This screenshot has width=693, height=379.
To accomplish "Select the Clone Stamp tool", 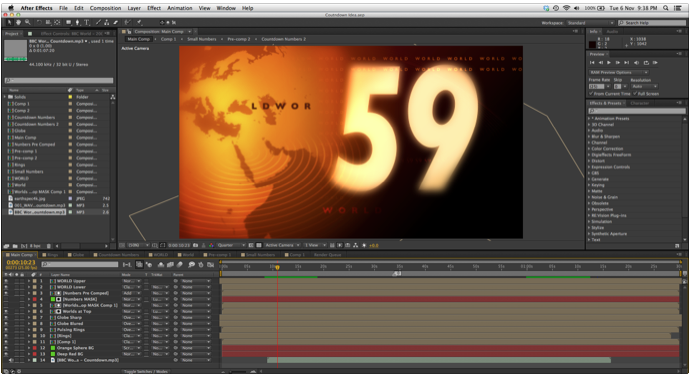I will [x=107, y=22].
